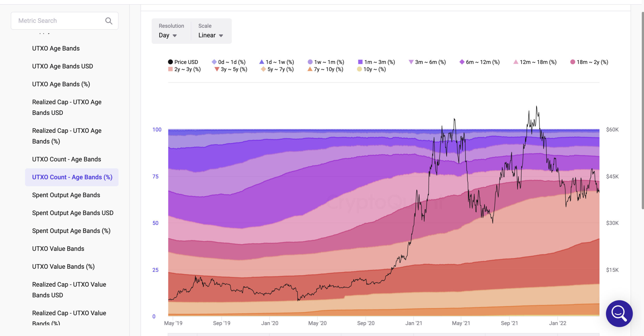
Task: Open Spent Output Age Bands metric
Action: (x=66, y=195)
